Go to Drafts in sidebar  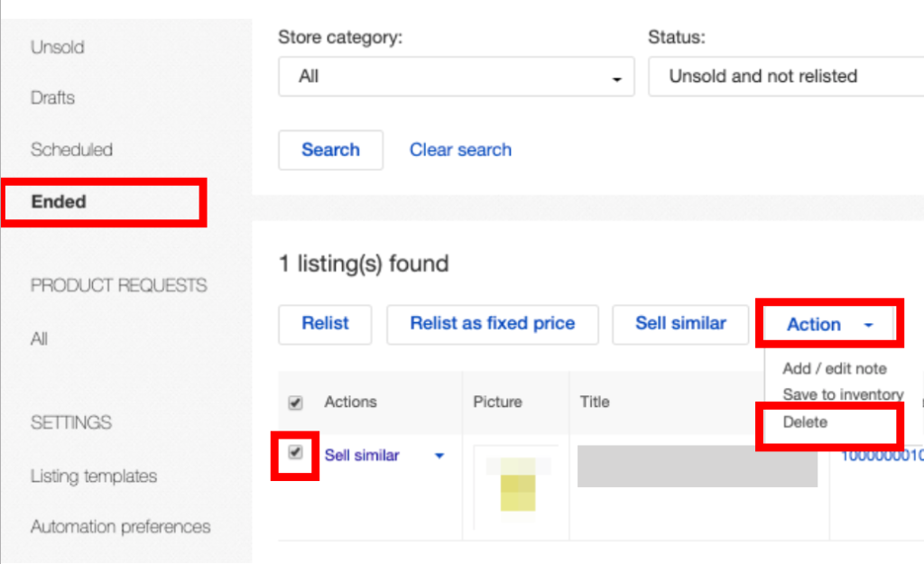[52, 97]
